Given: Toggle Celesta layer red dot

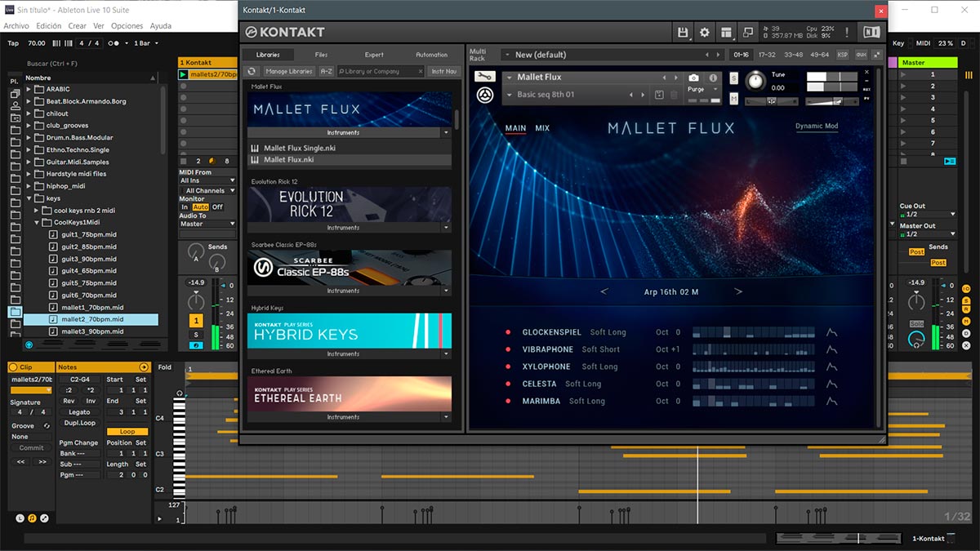Looking at the screenshot, I should [508, 384].
